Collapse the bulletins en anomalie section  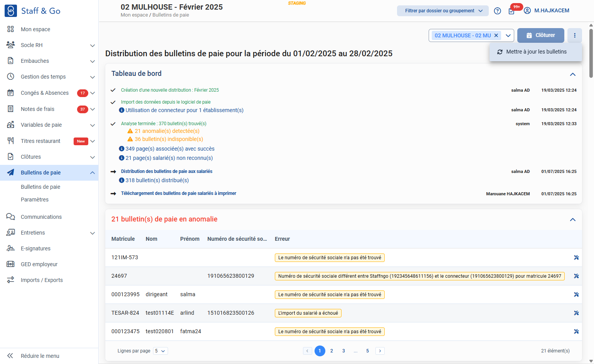[x=573, y=220]
